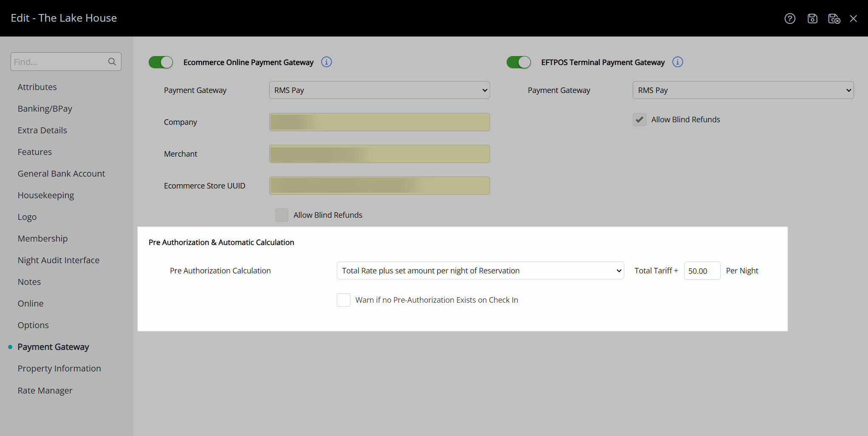Screen dimensions: 868x436
Task: Click the Company input field
Action: [x=379, y=122]
